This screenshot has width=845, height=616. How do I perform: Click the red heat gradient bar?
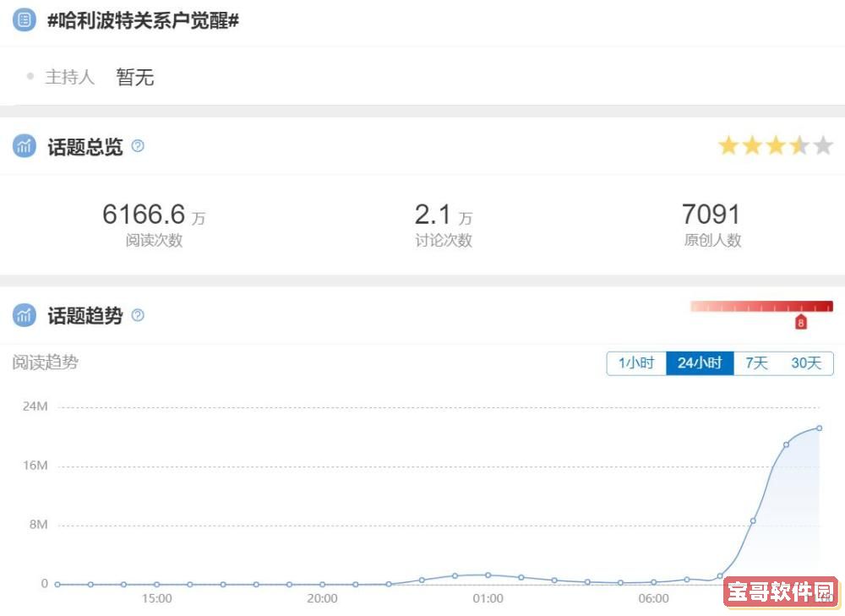click(x=762, y=306)
